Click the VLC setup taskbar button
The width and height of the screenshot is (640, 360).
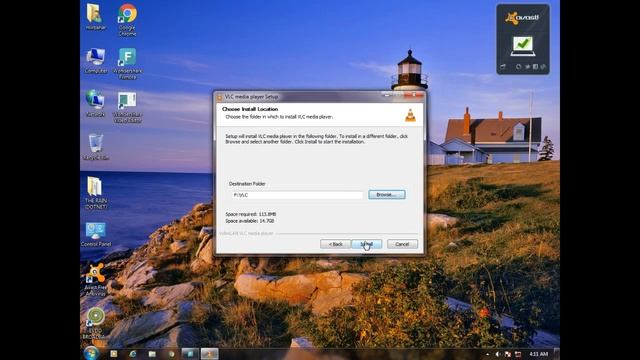coord(209,354)
